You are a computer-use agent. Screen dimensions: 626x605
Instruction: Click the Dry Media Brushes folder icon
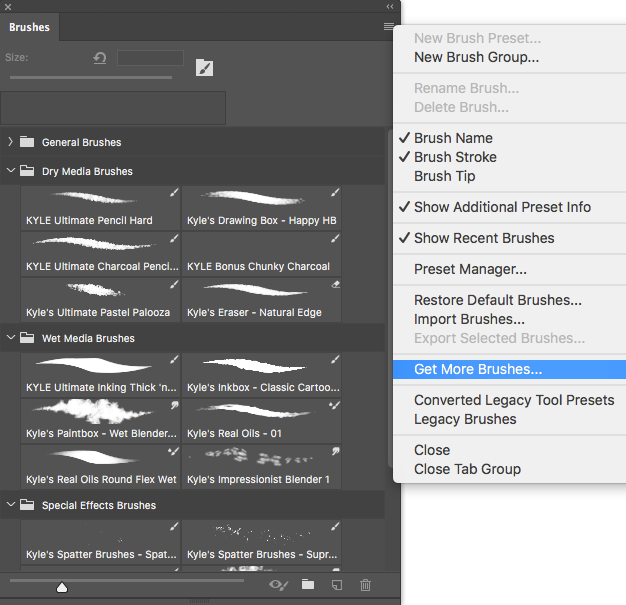[27, 171]
